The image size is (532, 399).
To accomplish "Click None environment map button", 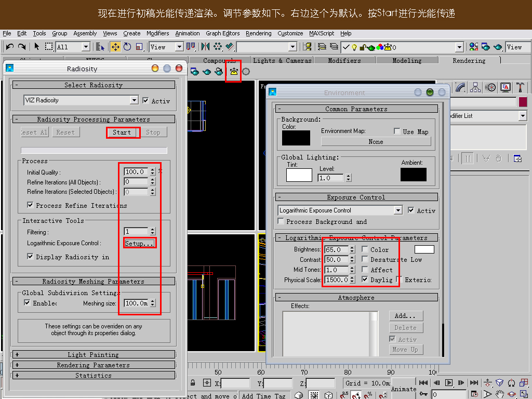I will click(376, 141).
